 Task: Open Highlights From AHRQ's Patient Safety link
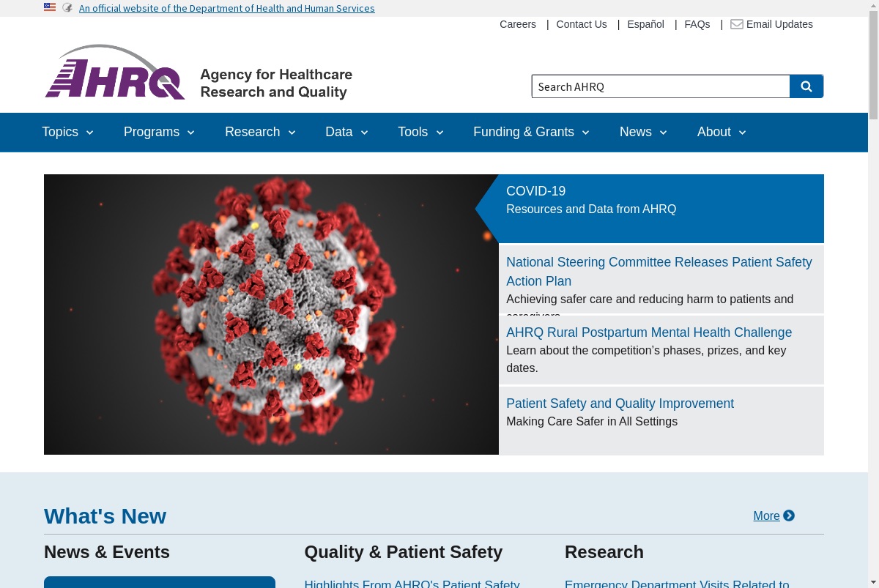(x=412, y=584)
